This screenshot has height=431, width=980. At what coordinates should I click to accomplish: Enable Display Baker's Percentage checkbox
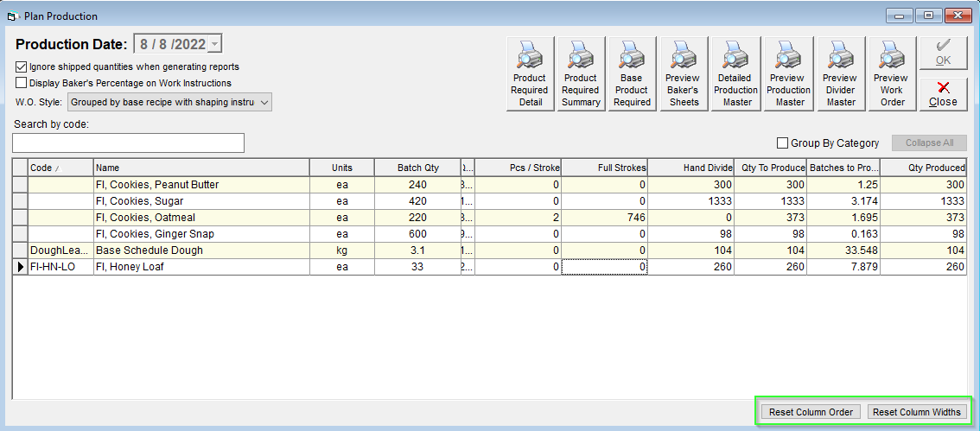[x=22, y=82]
